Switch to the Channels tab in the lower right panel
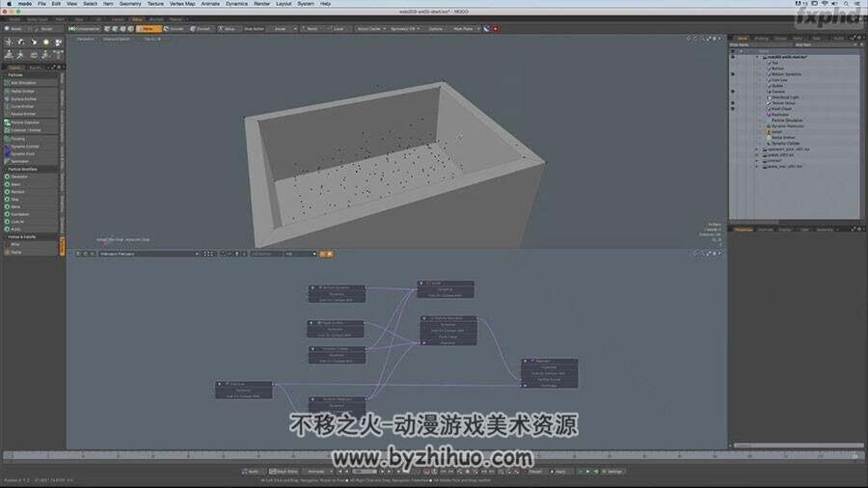868x488 pixels. click(x=765, y=230)
